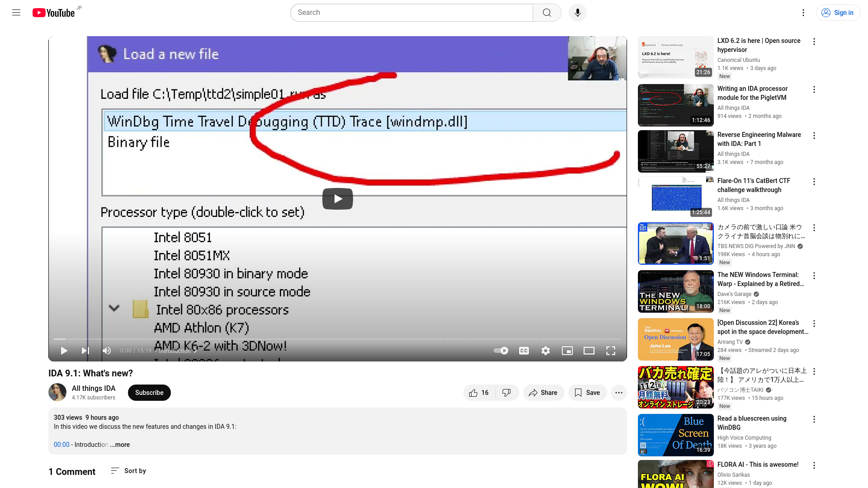Click the play button to start video
The image size is (868, 488).
(x=337, y=198)
